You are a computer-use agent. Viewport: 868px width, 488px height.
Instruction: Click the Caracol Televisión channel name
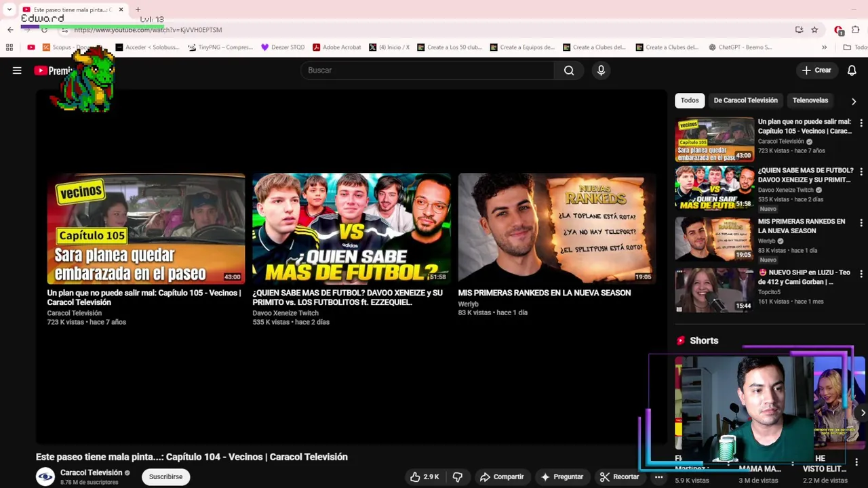click(x=91, y=472)
